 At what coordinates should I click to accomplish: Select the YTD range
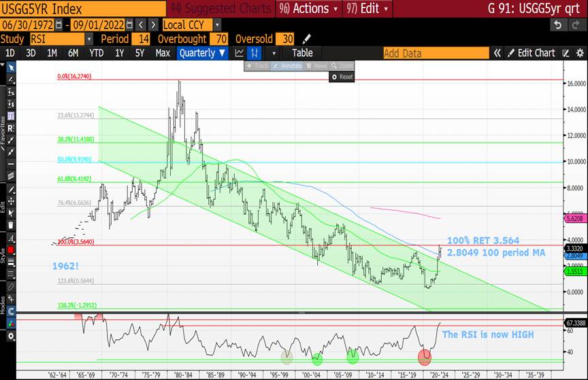(x=97, y=53)
